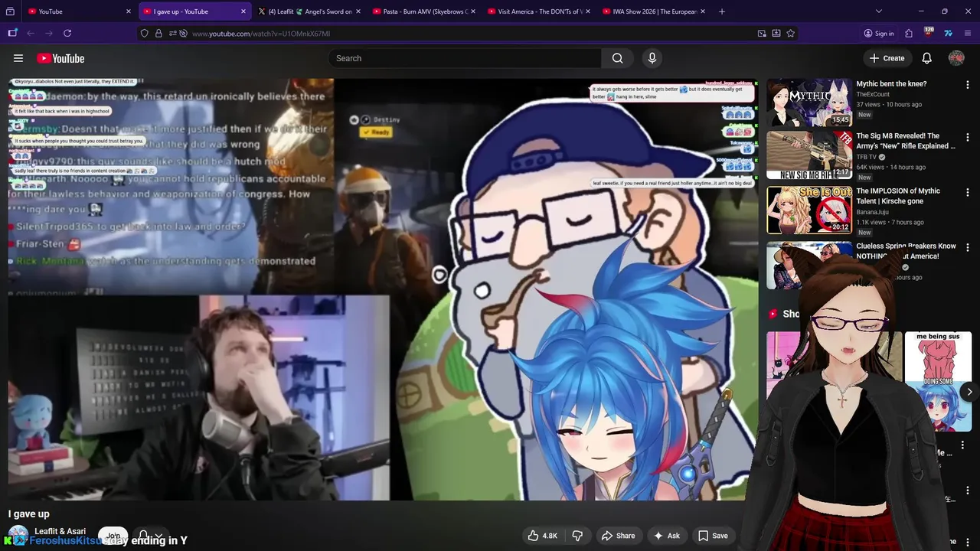Open the 'Mythic bent the knee?' thumbnail

tap(809, 102)
